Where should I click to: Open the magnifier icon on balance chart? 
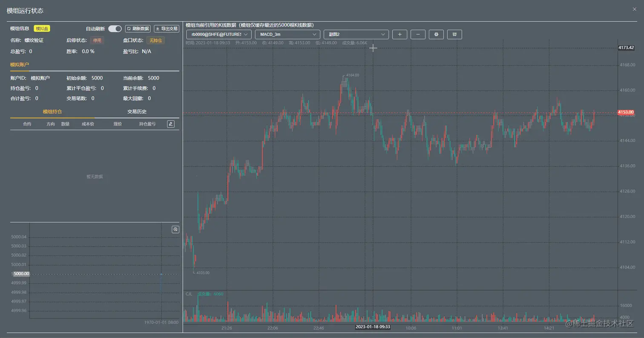click(x=175, y=229)
